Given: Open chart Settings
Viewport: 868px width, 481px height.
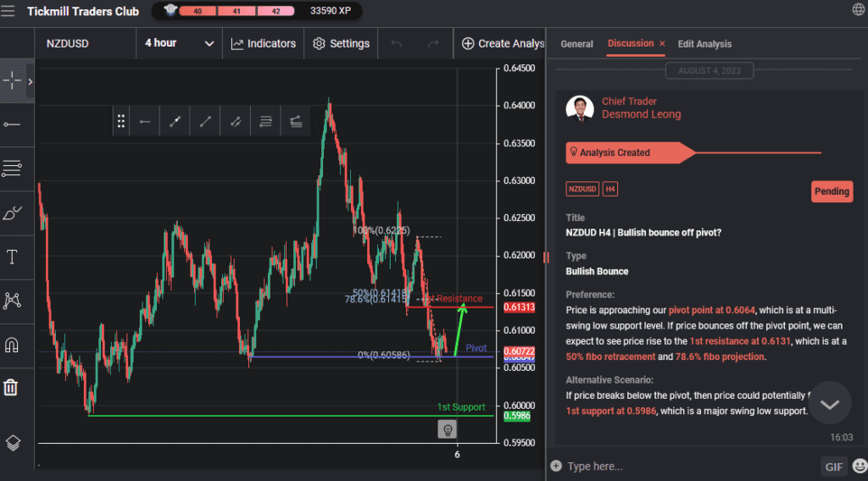Looking at the screenshot, I should coord(341,43).
